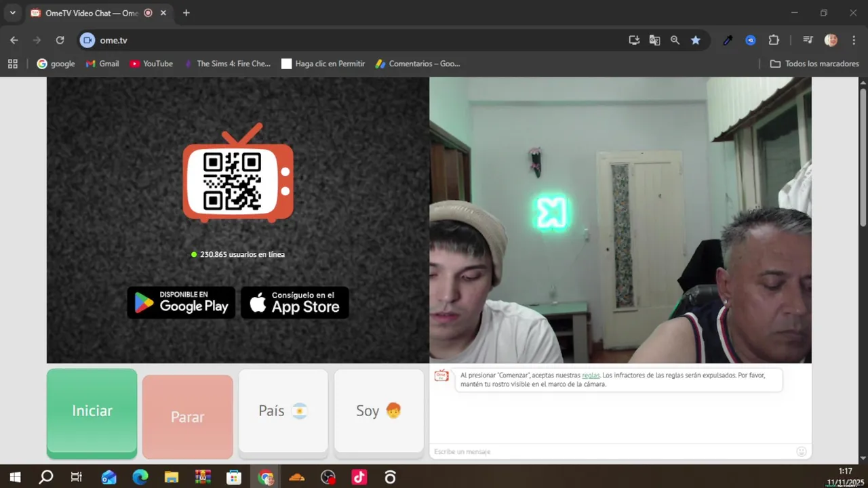The width and height of the screenshot is (868, 488).
Task: Open The Sims 4: Fire Che... bookmark
Action: click(227, 64)
